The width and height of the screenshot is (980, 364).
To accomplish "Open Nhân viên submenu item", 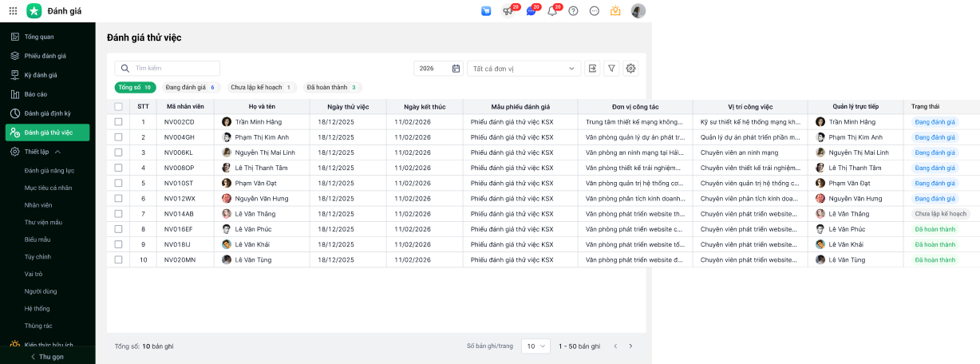I will tap(38, 205).
